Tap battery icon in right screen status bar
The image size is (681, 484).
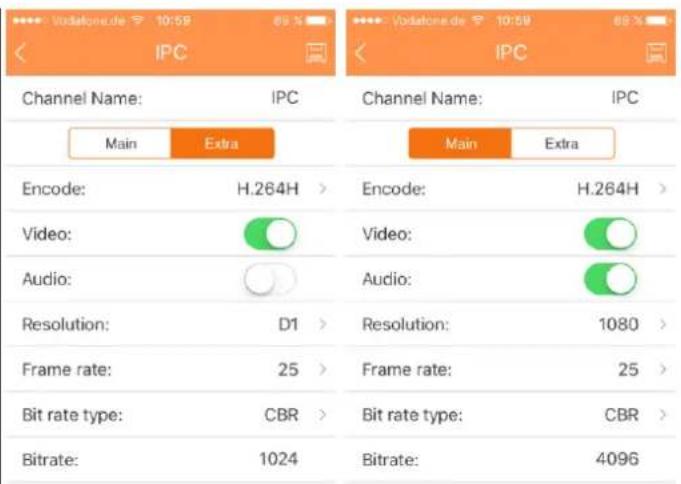(x=658, y=20)
